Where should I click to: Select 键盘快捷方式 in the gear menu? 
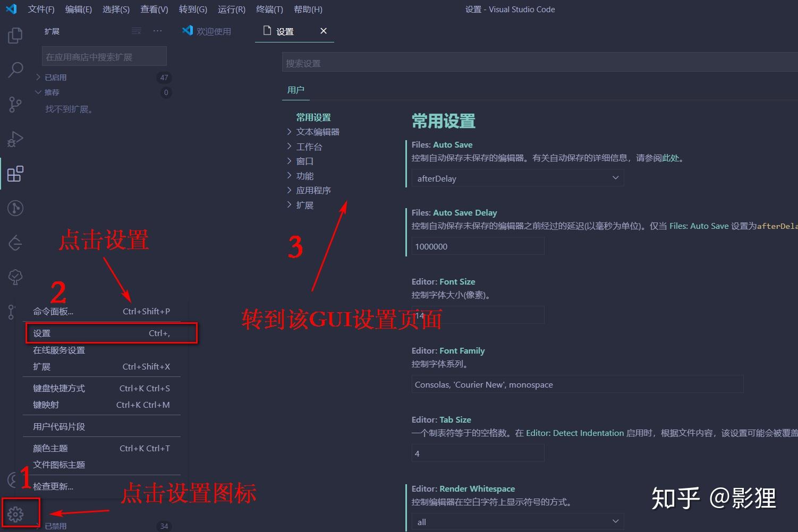pos(59,388)
